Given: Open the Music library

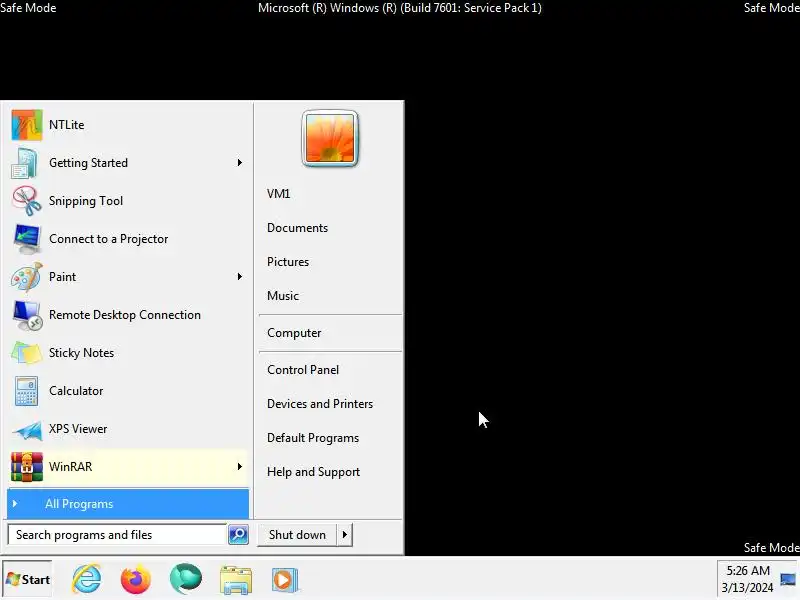Looking at the screenshot, I should 283,296.
